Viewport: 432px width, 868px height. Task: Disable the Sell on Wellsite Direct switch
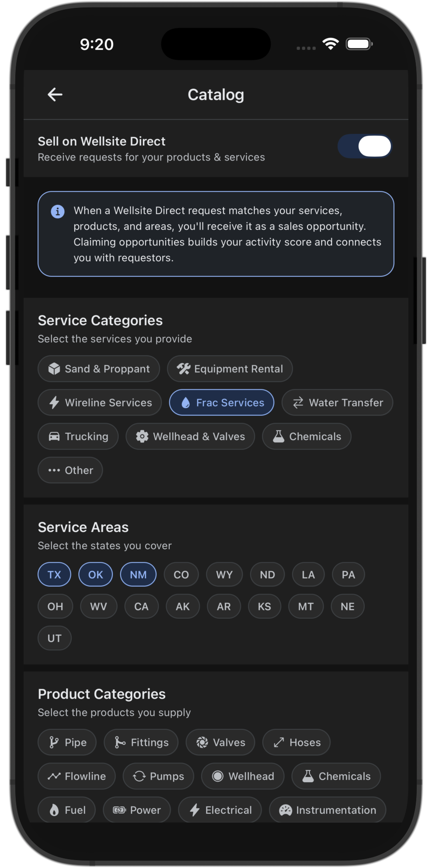point(365,146)
